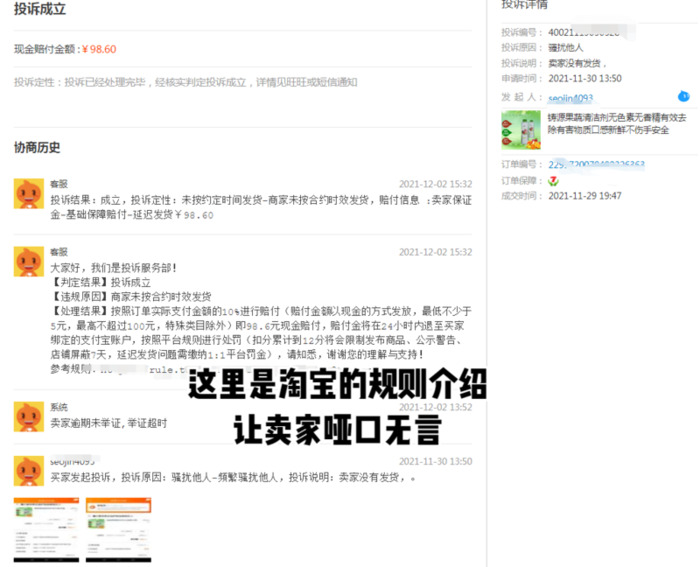The width and height of the screenshot is (700, 567).
Task: Select the line 【判定结果】投诉成立
Action: [x=100, y=283]
